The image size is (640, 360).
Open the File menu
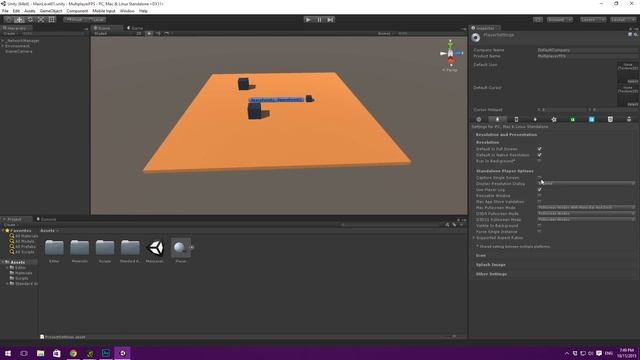point(5,11)
